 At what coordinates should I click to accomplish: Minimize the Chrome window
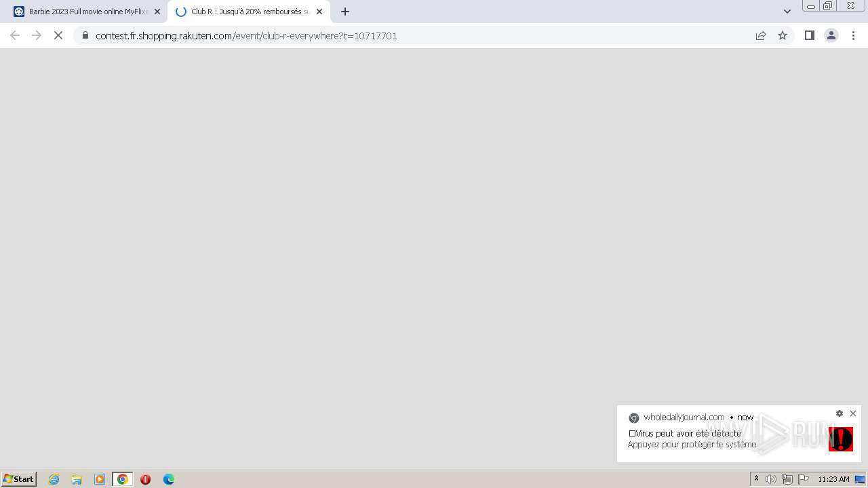click(811, 6)
